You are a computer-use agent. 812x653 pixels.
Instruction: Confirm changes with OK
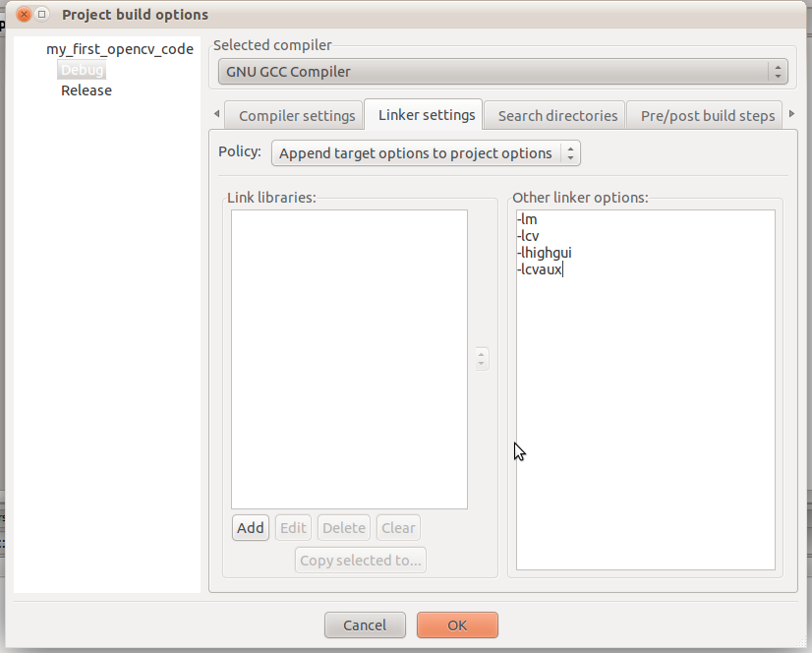click(456, 624)
